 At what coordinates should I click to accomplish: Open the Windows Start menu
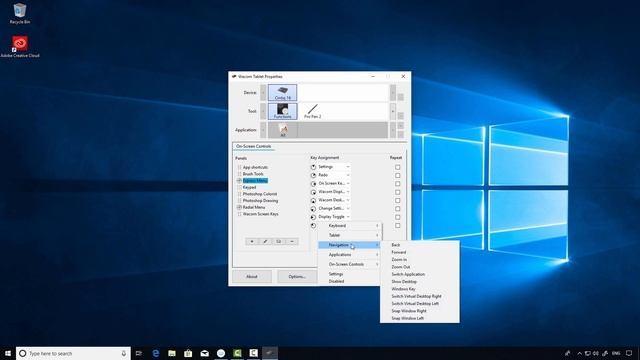tap(7, 353)
